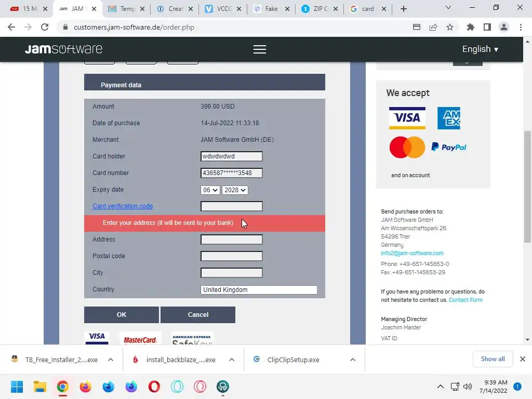Reload the order page
532x399 pixels.
point(45,27)
